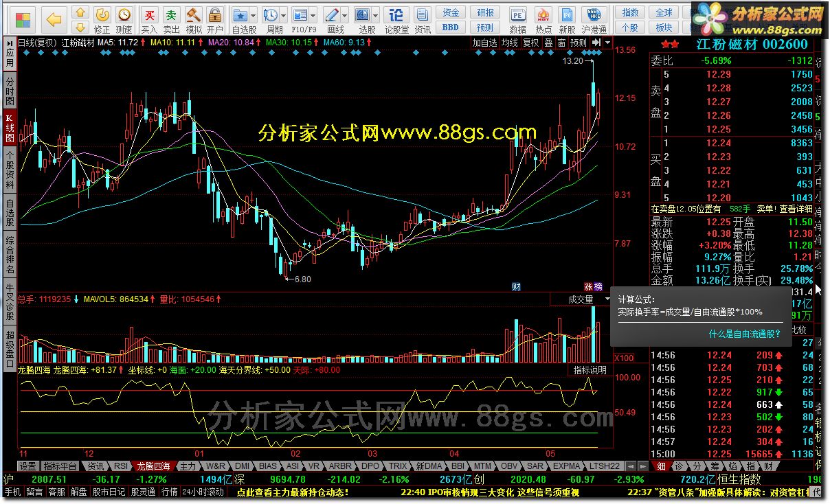
Task: Click the toolbar 预测 forecast button
Action: 486,27
